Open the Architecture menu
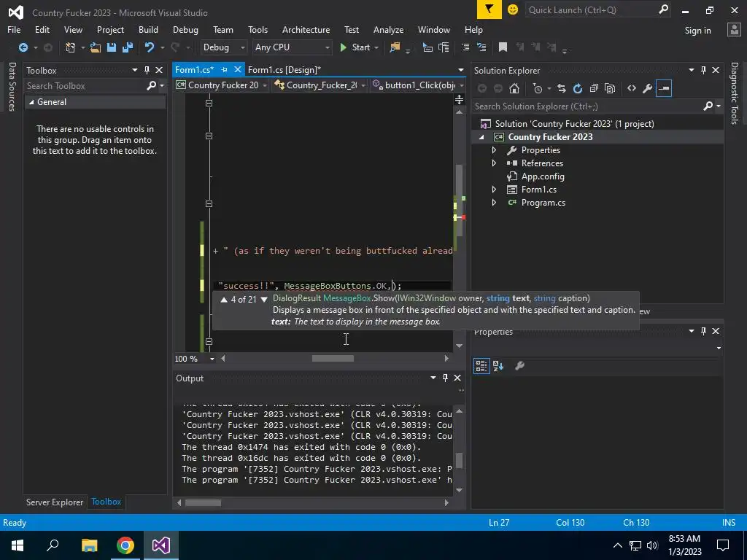This screenshot has height=560, width=747. click(x=306, y=29)
